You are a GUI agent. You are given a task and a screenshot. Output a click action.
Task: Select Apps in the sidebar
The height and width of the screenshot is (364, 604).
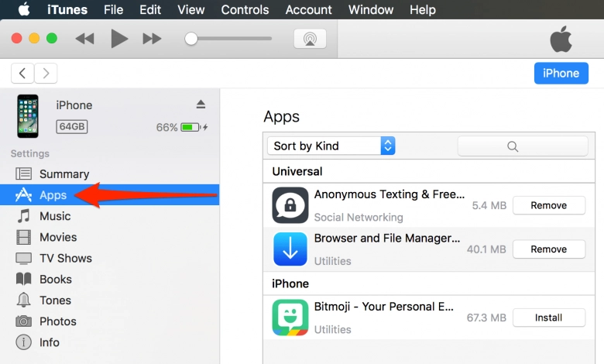coord(110,195)
